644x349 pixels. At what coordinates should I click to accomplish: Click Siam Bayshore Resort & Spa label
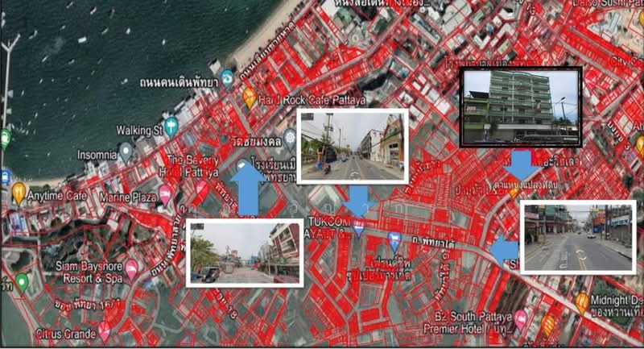pyautogui.click(x=90, y=272)
